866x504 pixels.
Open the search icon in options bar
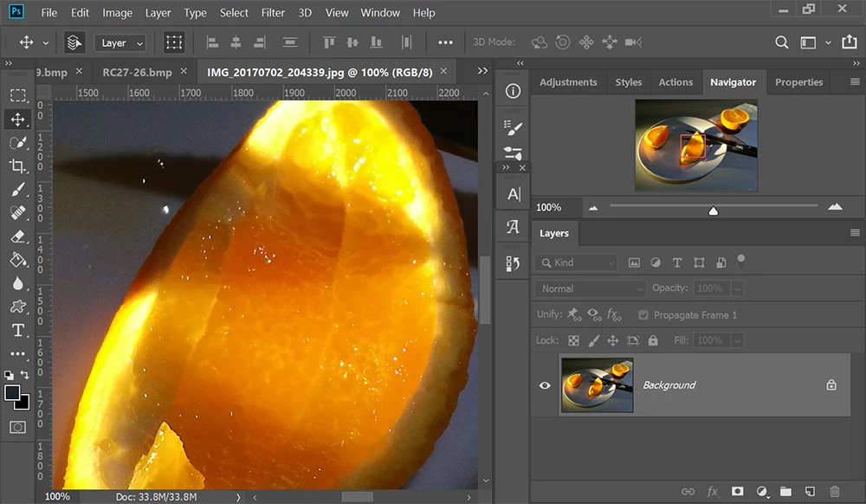click(781, 42)
